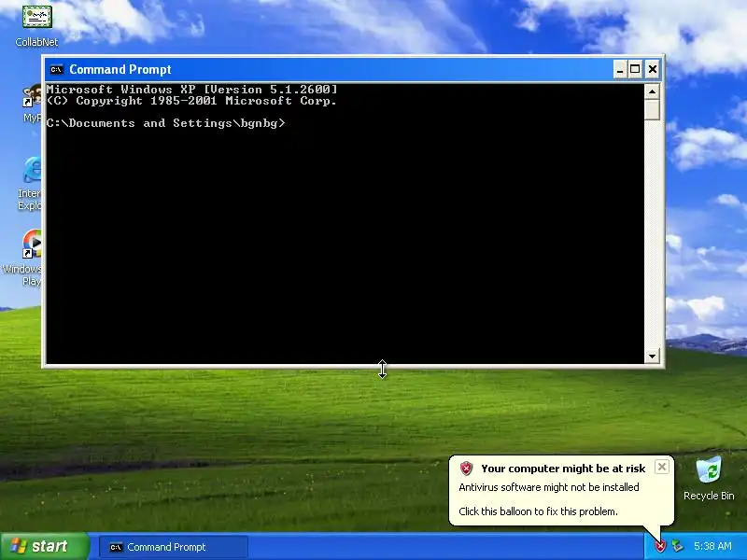The width and height of the screenshot is (747, 560).
Task: Open the Start menu
Action: 45,546
